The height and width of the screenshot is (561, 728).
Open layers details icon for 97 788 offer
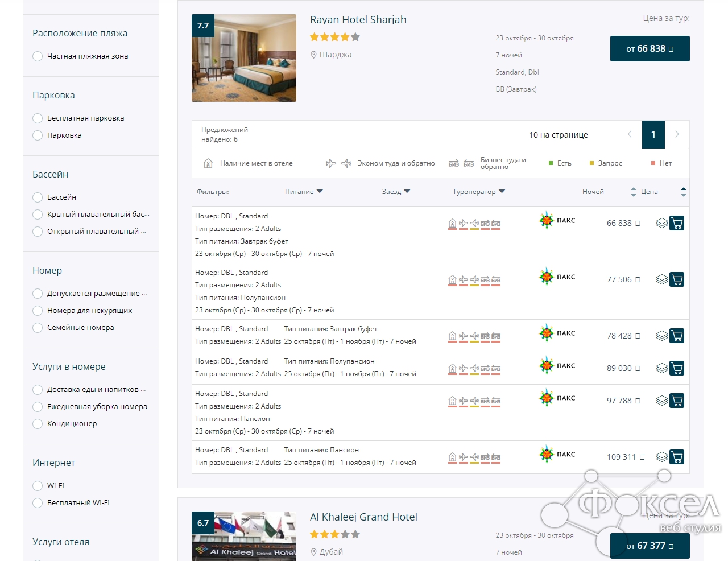661,401
